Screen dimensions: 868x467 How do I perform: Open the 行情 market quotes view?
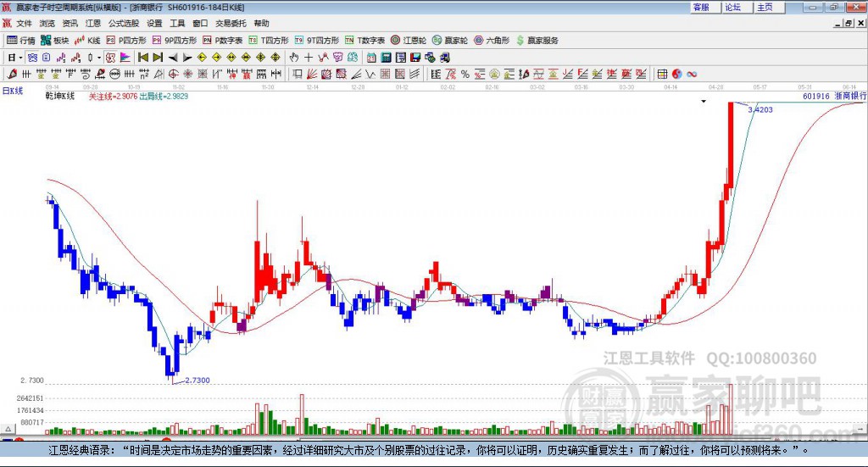[21, 41]
